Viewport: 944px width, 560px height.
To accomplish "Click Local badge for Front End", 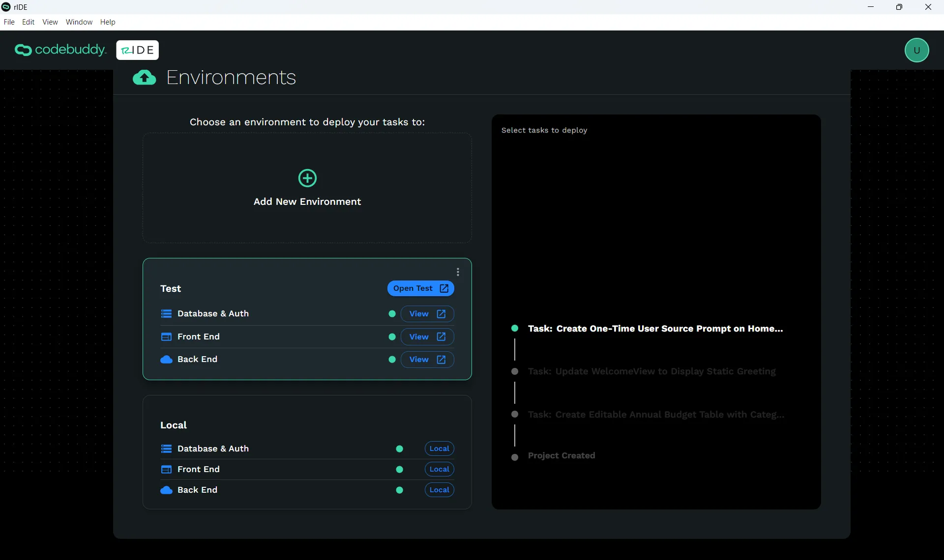I will (439, 470).
